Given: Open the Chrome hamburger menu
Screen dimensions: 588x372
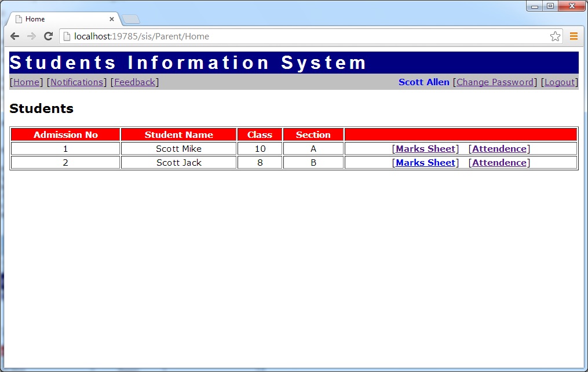Looking at the screenshot, I should click(x=574, y=37).
